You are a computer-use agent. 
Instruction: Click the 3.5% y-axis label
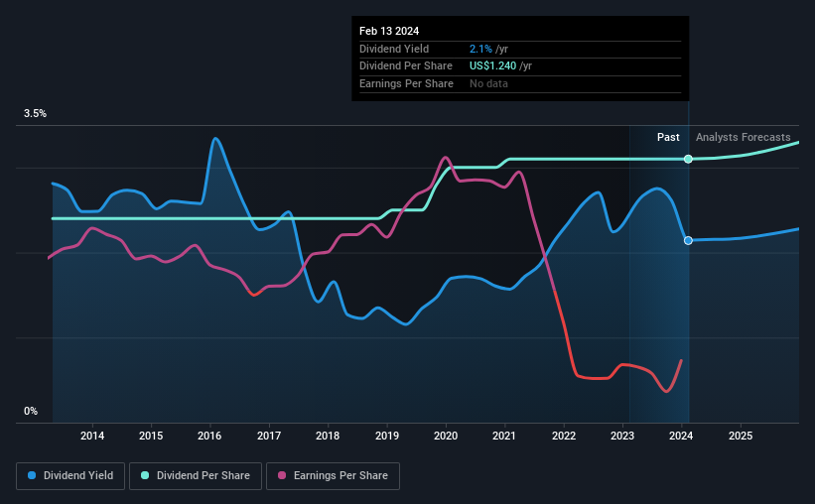point(35,114)
